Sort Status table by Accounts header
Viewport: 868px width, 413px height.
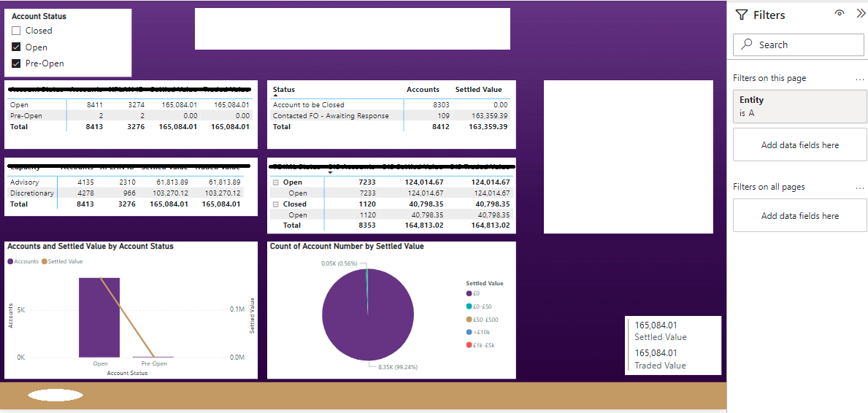(423, 89)
